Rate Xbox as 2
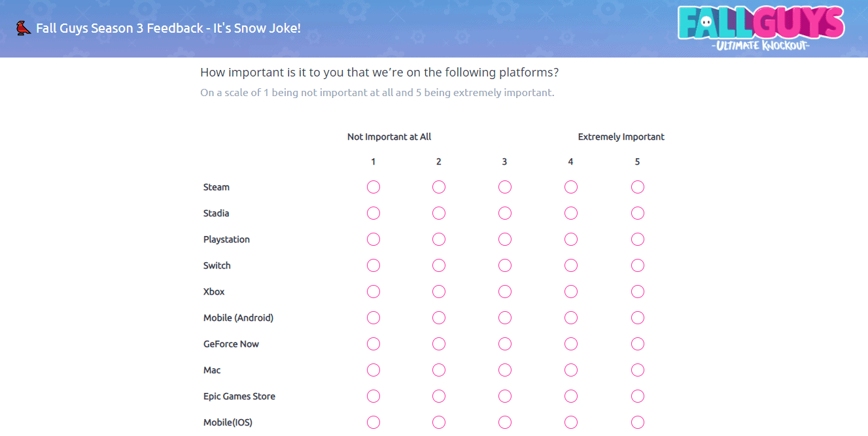The height and width of the screenshot is (436, 868). coord(439,292)
